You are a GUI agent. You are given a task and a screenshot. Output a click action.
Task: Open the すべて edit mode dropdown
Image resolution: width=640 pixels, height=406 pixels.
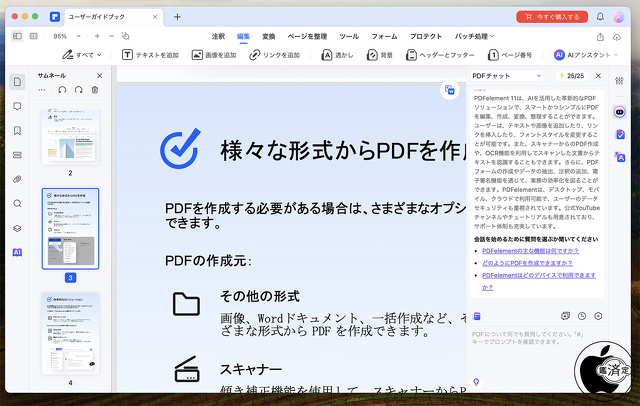pos(82,55)
